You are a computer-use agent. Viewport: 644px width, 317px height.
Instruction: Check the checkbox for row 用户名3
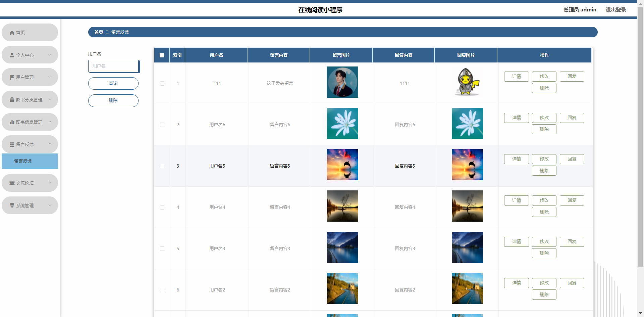pos(162,248)
